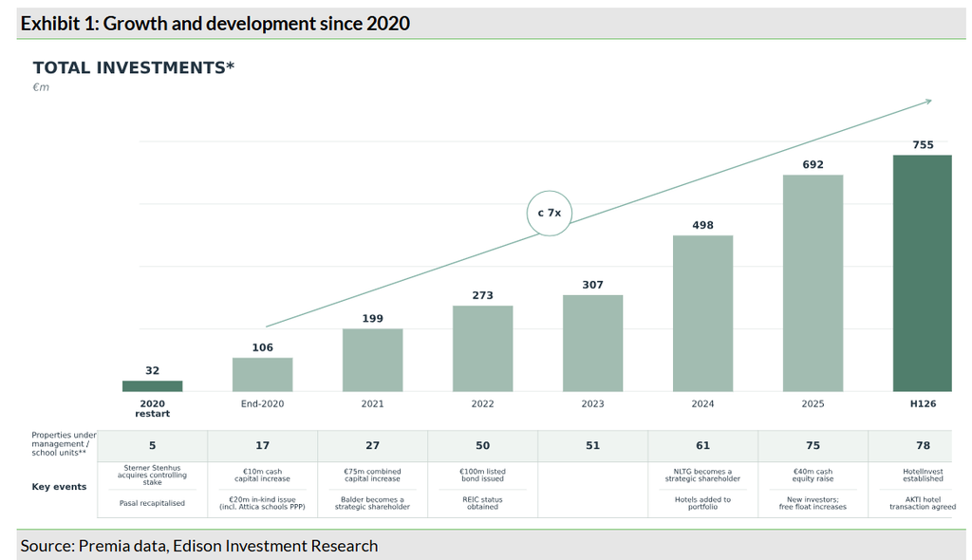972x560 pixels.
Task: Click the 'TOTAL INVESTMENTS*' chart title
Action: click(x=134, y=67)
